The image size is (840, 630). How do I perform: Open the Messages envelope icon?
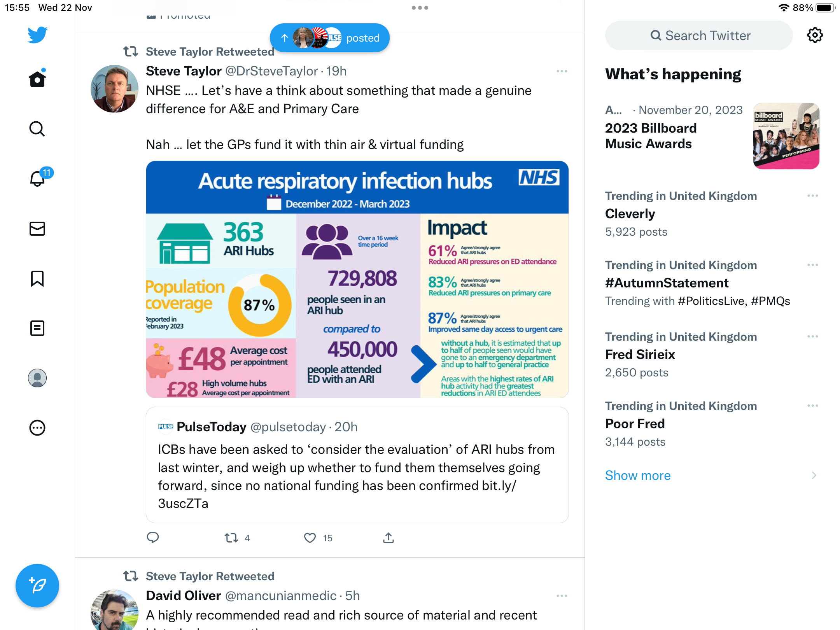37,229
